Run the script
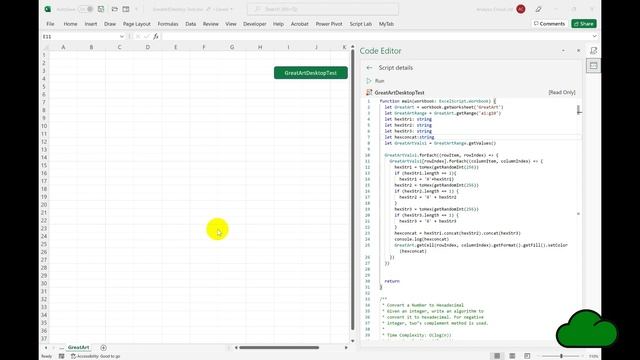 click(376, 81)
